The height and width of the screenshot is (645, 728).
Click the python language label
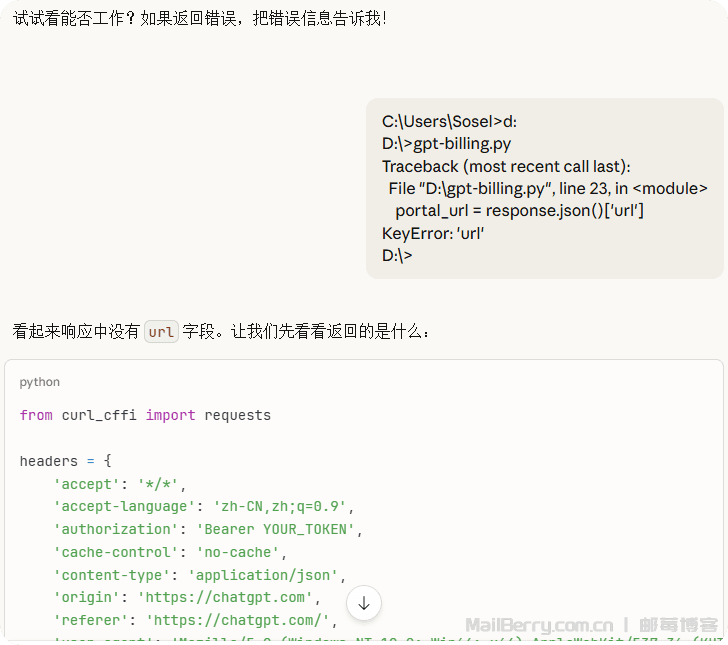(40, 382)
